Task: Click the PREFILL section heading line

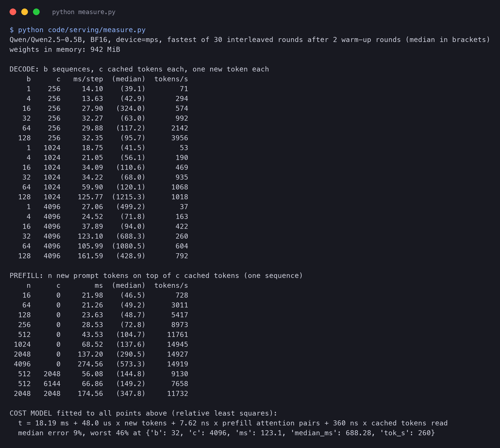Action: 156,275
